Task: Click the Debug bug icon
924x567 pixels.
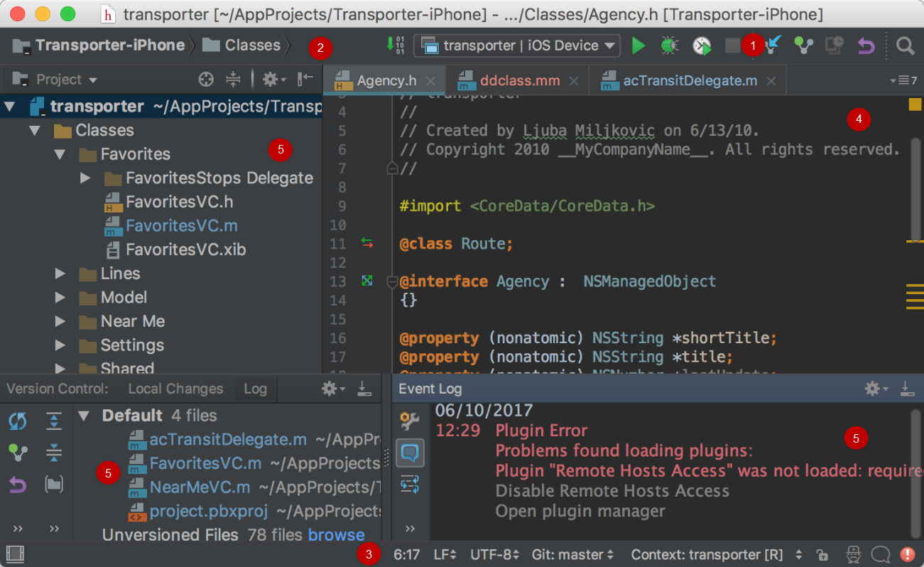Action: click(x=669, y=46)
